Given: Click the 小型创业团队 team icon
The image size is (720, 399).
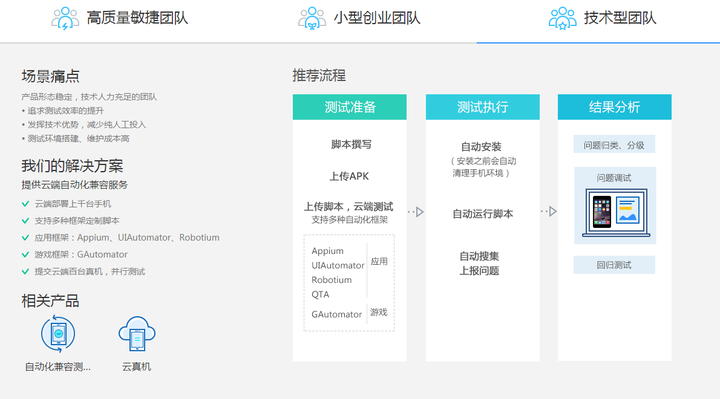Looking at the screenshot, I should 312,18.
